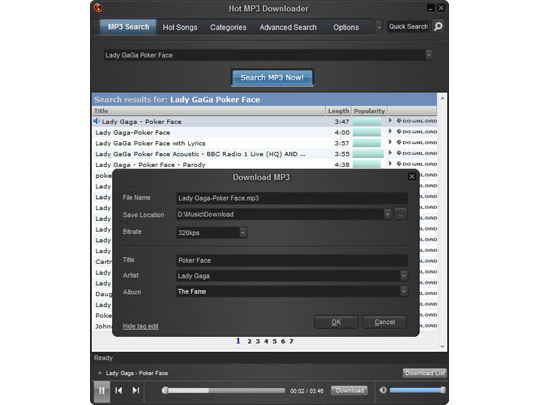540x405 pixels.
Task: Close the Download MP3 dialog
Action: tap(412, 177)
